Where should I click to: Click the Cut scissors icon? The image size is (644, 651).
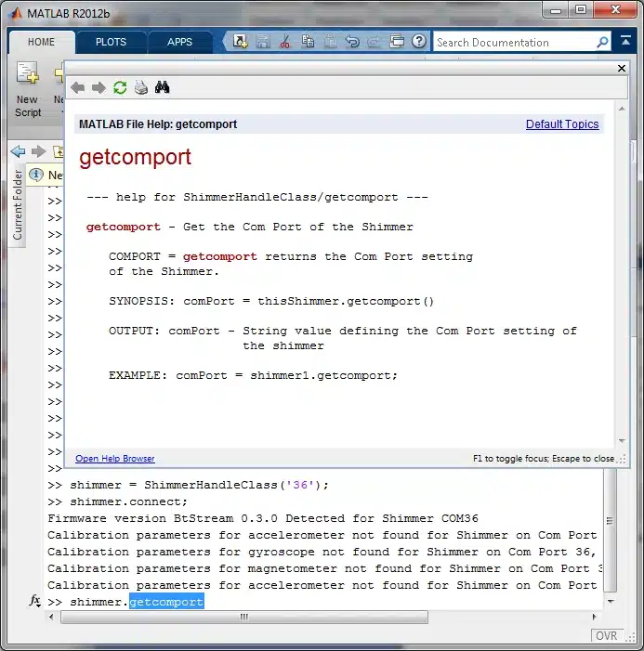tap(285, 41)
